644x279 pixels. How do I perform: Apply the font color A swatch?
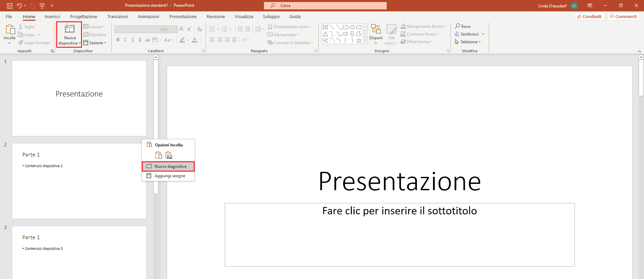(x=195, y=40)
